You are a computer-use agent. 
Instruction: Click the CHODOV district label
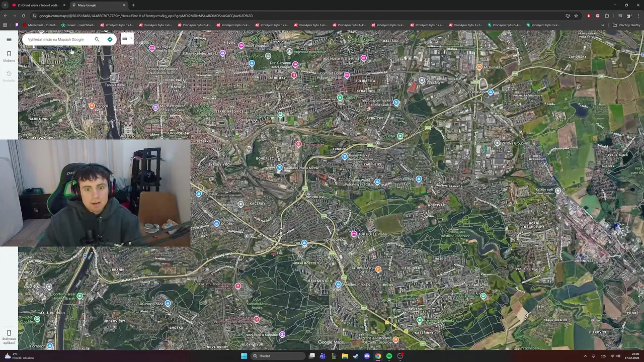pos(386,285)
